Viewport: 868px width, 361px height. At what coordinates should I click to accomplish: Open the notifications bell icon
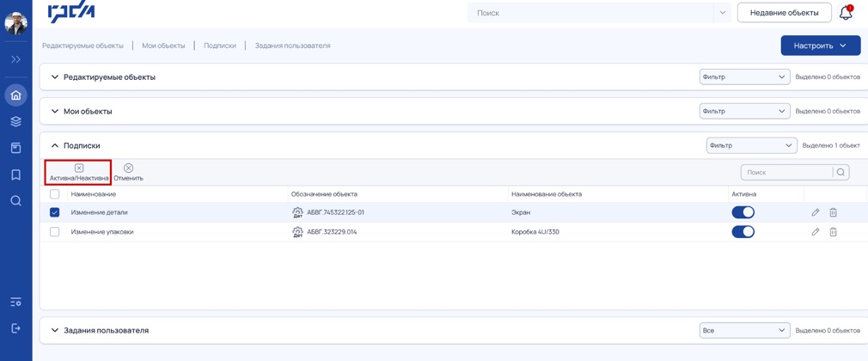pos(846,13)
